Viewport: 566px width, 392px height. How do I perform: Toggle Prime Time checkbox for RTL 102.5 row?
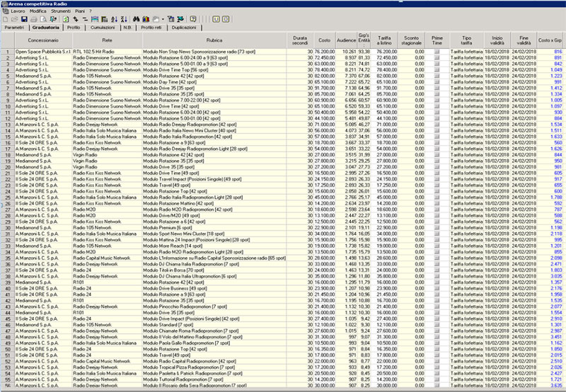pos(437,52)
